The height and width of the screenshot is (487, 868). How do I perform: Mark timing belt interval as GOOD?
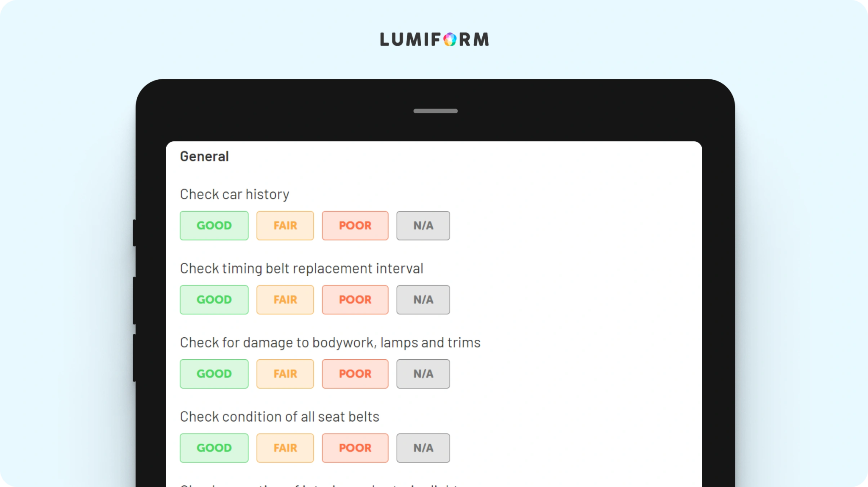coord(214,300)
